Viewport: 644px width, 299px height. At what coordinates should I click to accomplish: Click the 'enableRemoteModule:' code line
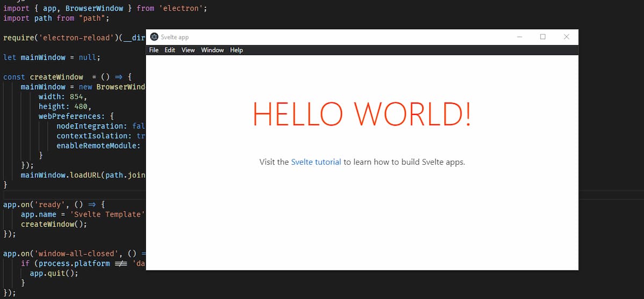coord(99,145)
